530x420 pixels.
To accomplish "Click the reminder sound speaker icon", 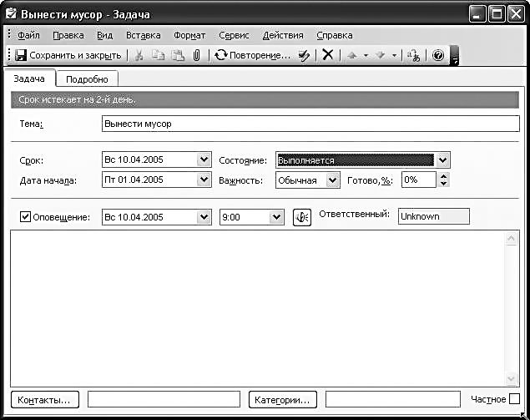I will click(x=301, y=217).
